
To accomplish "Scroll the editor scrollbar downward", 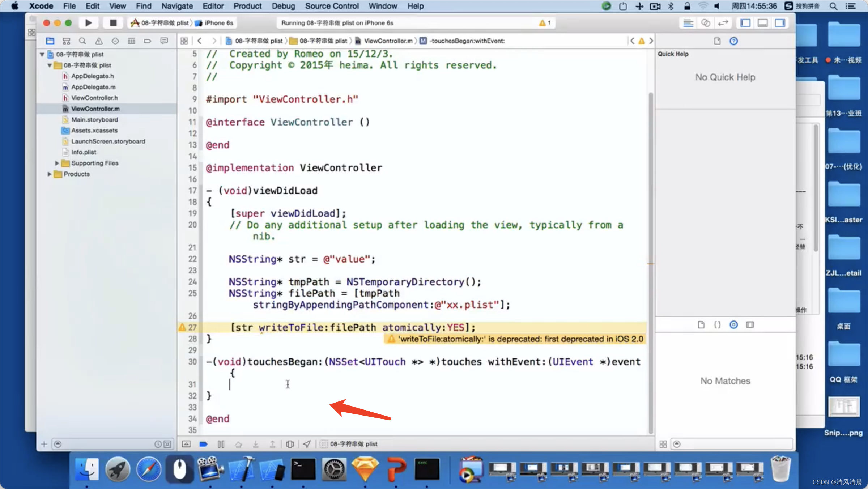I will [x=649, y=430].
